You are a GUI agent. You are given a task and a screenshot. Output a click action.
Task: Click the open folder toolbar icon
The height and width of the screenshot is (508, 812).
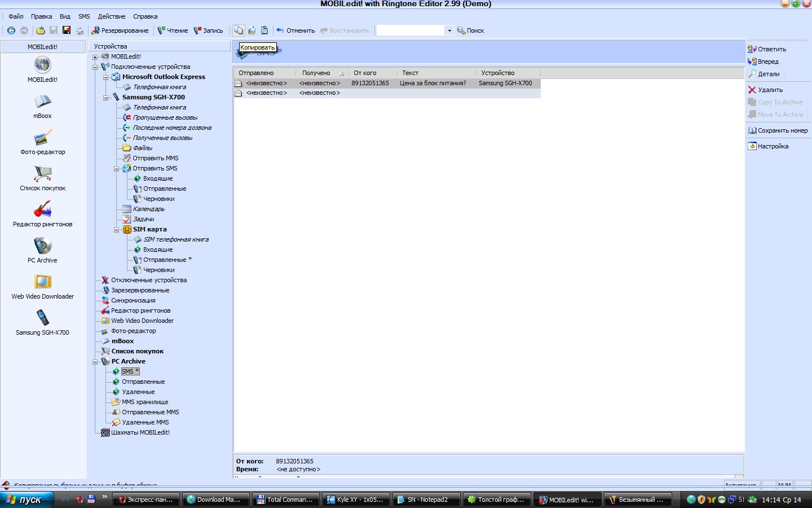point(41,30)
